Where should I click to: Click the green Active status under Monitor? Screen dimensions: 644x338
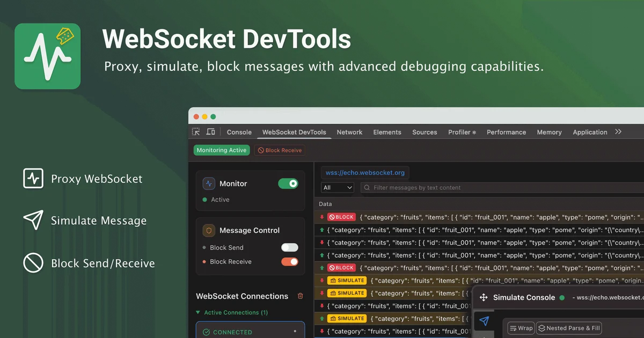[216, 200]
